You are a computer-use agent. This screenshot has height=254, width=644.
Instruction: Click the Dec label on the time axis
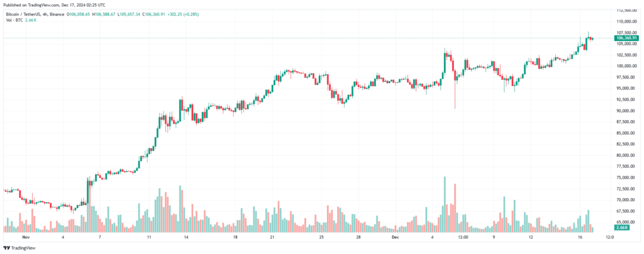395,237
